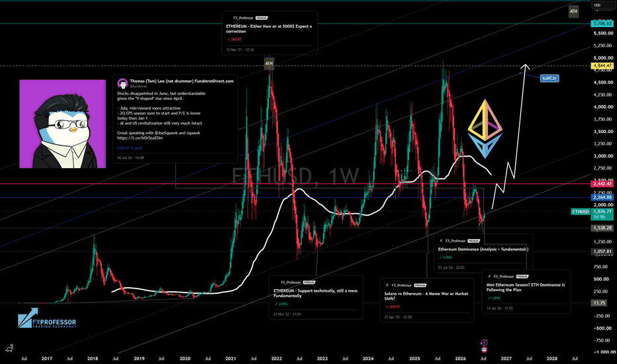
Task: Click date '21 Nov '22 - 21:01' on idea card
Action: tap(287, 314)
